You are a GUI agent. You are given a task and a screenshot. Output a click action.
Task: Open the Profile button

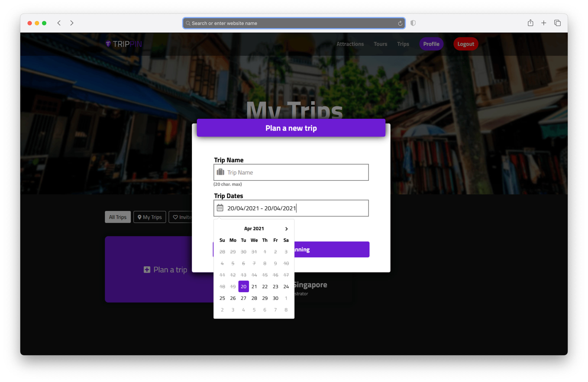pos(431,44)
